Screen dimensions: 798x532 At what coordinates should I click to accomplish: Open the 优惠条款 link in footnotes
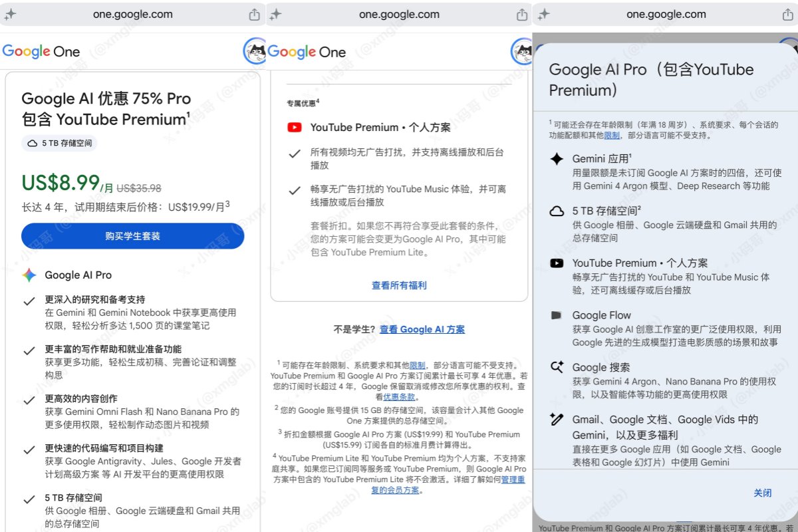[400, 397]
